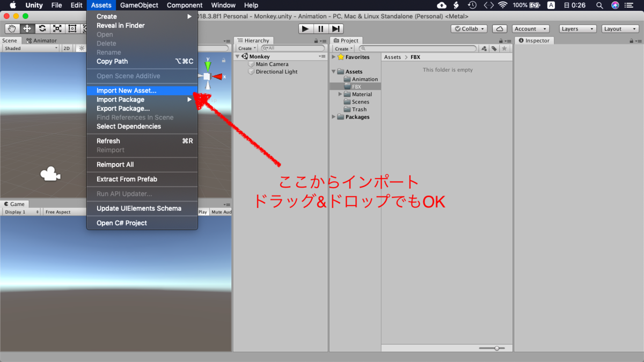Select the Move tool
The width and height of the screenshot is (644, 362).
[27, 29]
